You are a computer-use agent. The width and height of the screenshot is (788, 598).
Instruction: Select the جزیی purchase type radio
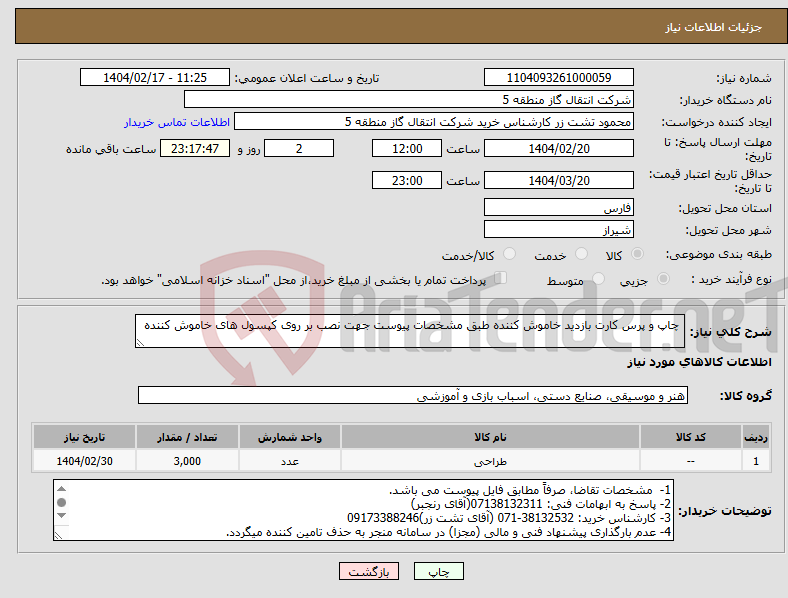coord(663,278)
